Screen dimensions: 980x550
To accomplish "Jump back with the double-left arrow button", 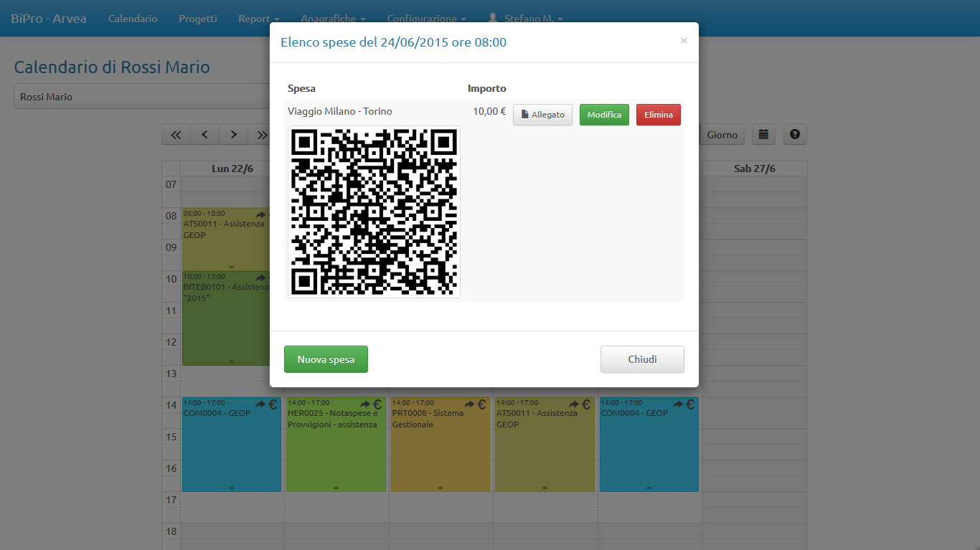I will click(176, 135).
